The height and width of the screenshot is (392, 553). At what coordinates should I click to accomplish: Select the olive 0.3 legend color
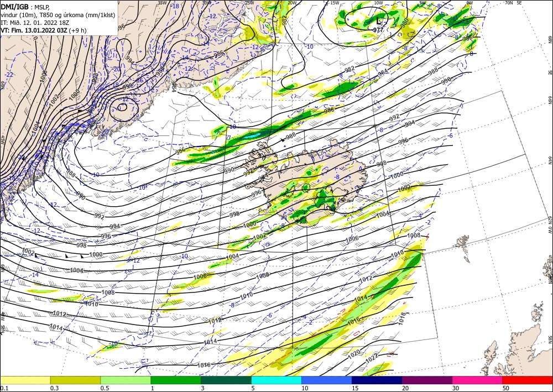(x=75, y=380)
